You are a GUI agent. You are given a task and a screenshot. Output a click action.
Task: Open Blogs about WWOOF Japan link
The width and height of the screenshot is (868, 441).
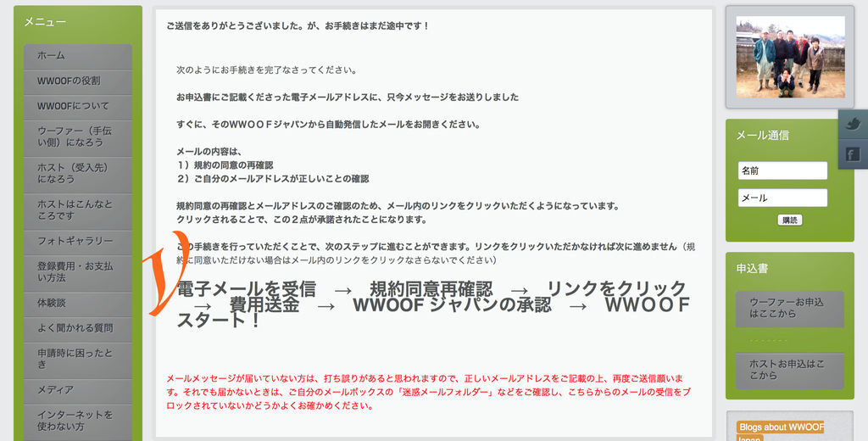[x=780, y=433]
